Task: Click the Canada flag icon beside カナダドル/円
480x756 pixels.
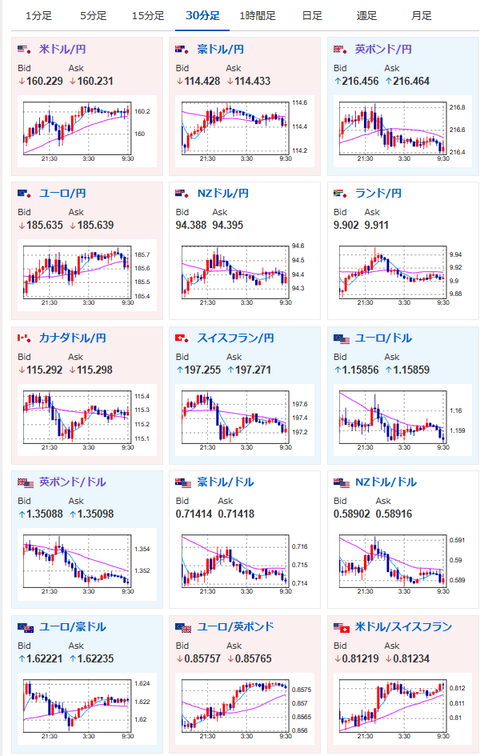Action: [25, 338]
